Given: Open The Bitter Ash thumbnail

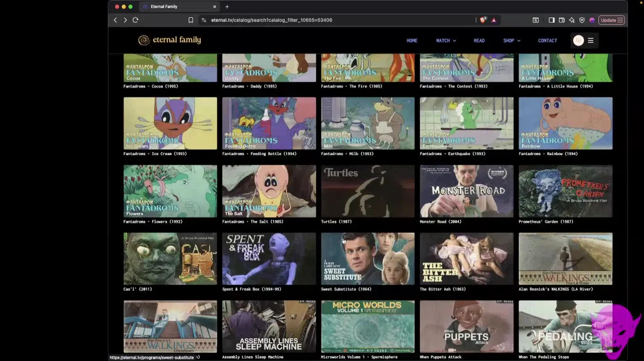Looking at the screenshot, I should point(467,259).
